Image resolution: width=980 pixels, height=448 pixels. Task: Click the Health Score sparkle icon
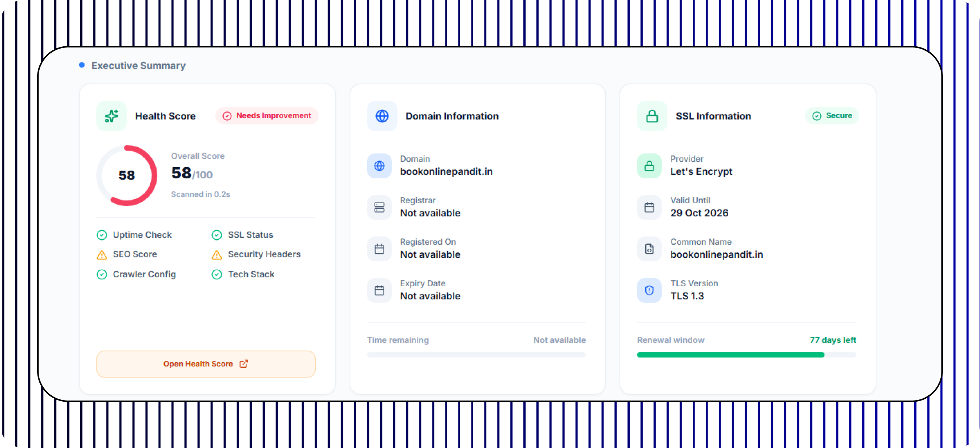[x=111, y=116]
